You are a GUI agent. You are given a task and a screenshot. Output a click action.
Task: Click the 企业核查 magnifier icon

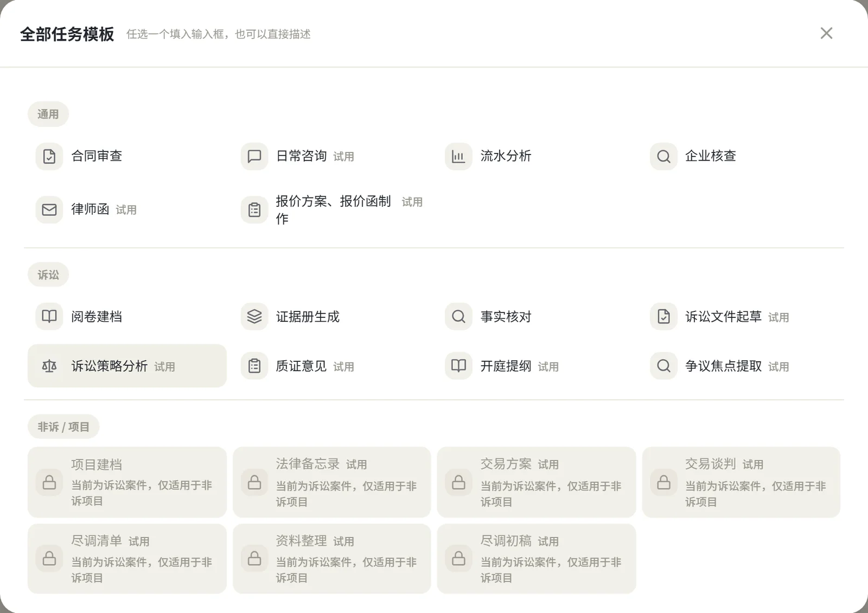click(x=663, y=156)
